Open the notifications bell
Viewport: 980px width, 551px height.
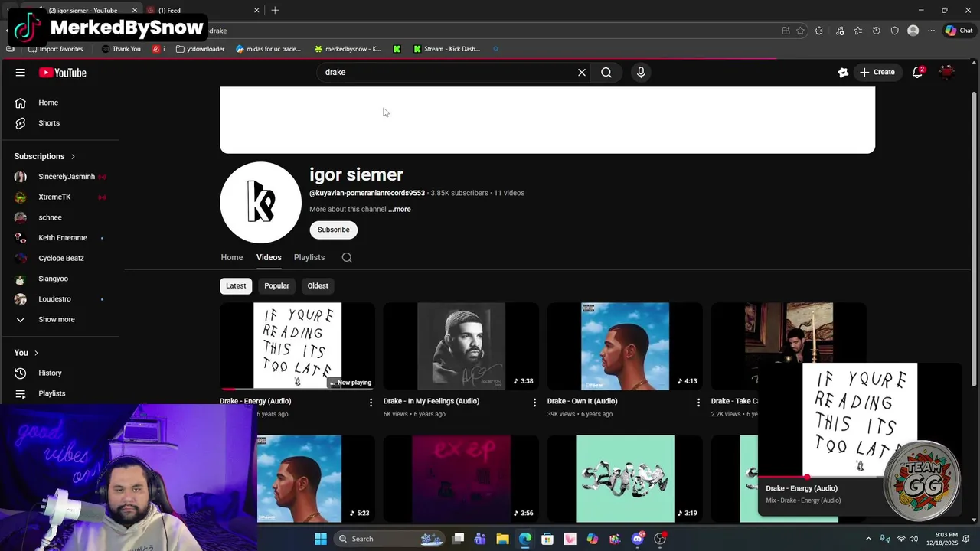click(x=917, y=73)
